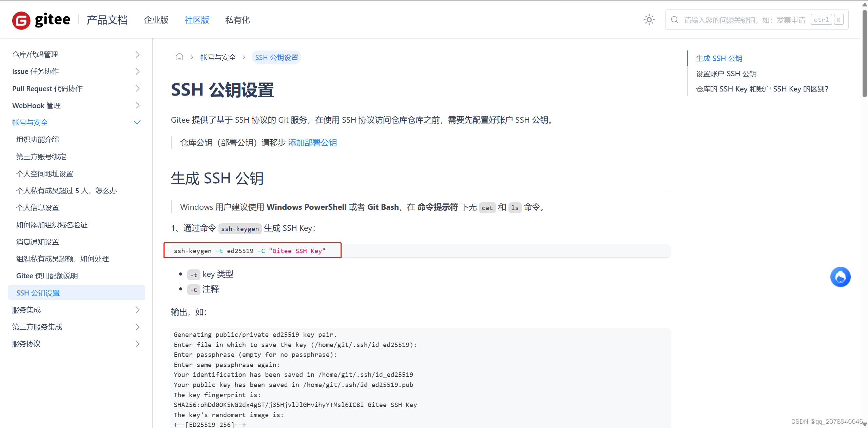Viewport: 868px width, 428px height.
Task: Open the 添加部署公钥 link
Action: click(312, 143)
